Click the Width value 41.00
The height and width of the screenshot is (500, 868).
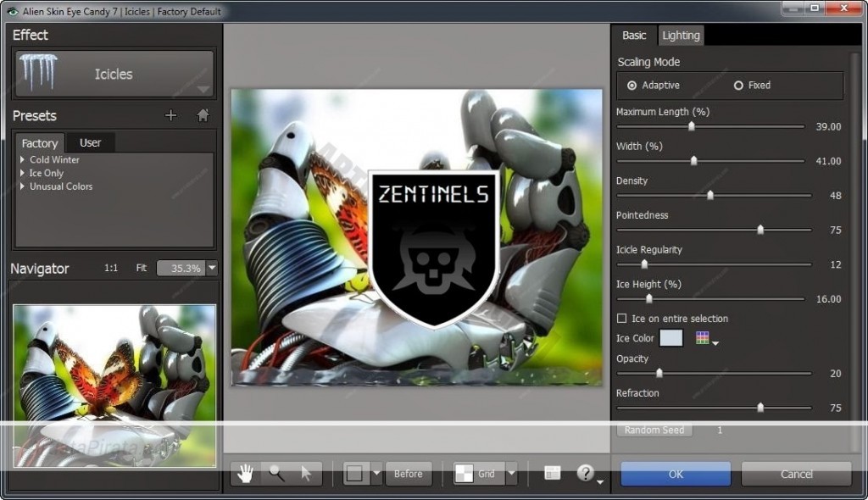point(828,160)
